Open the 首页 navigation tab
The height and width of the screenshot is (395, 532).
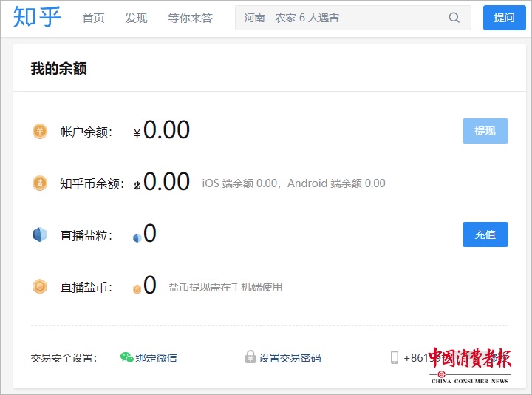point(93,18)
